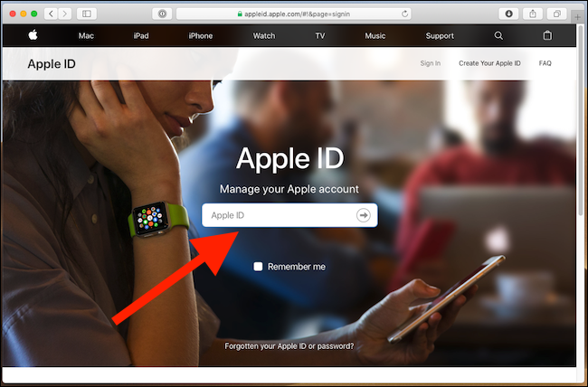
Task: Click the Sign In link
Action: [x=430, y=63]
